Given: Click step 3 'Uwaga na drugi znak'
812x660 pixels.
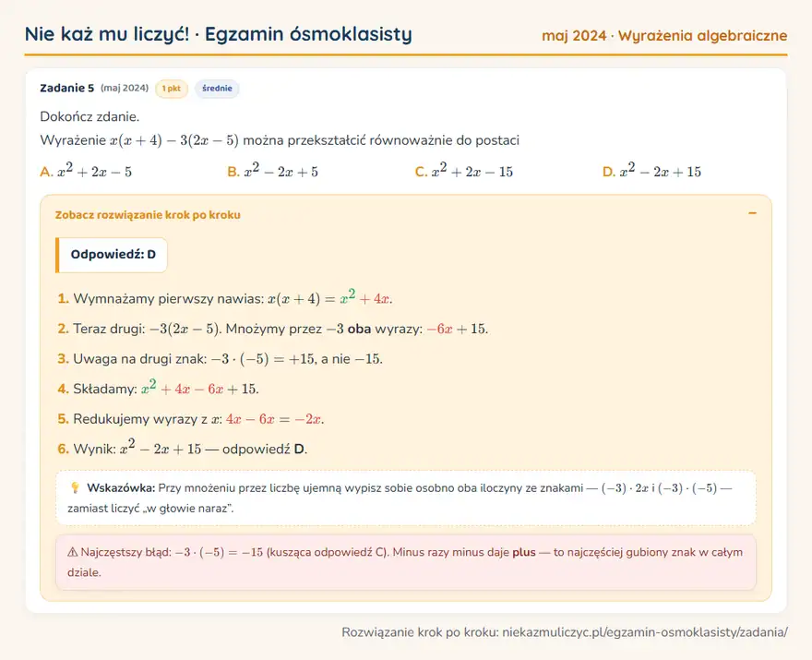Looking at the screenshot, I should point(221,359).
